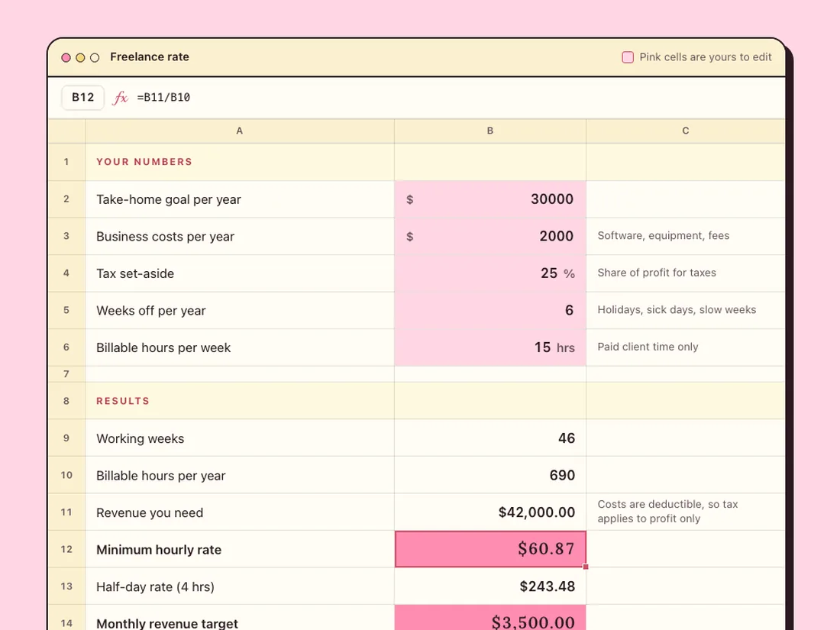Select column C header
The height and width of the screenshot is (630, 840).
[686, 131]
